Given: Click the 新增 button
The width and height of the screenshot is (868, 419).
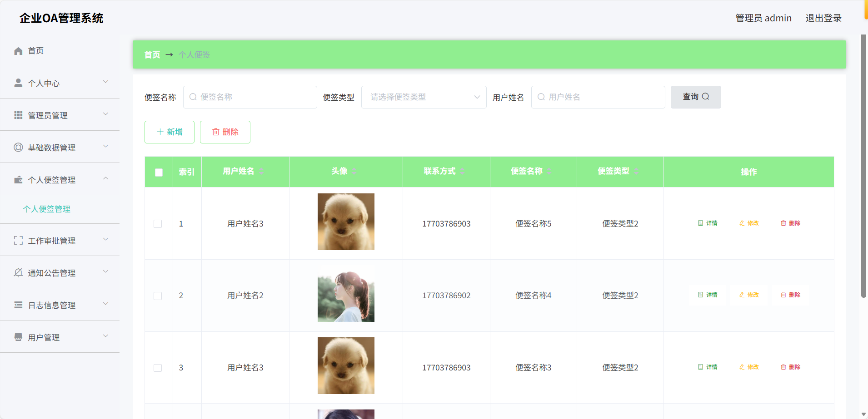Looking at the screenshot, I should click(x=170, y=132).
